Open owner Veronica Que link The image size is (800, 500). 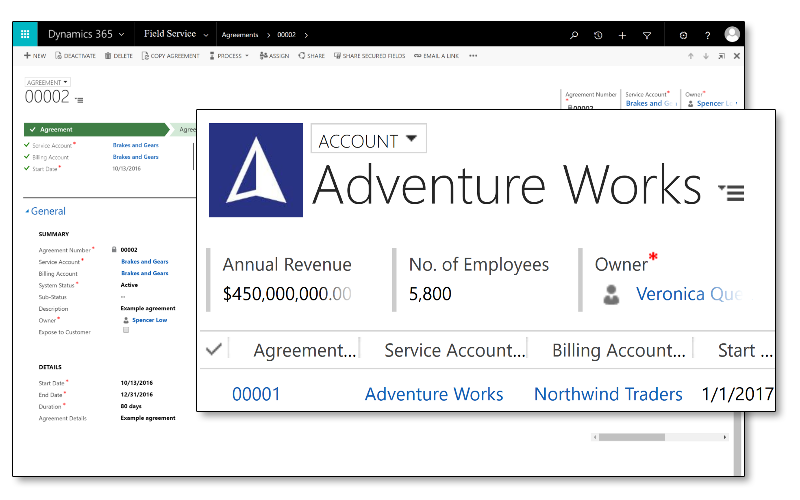689,294
